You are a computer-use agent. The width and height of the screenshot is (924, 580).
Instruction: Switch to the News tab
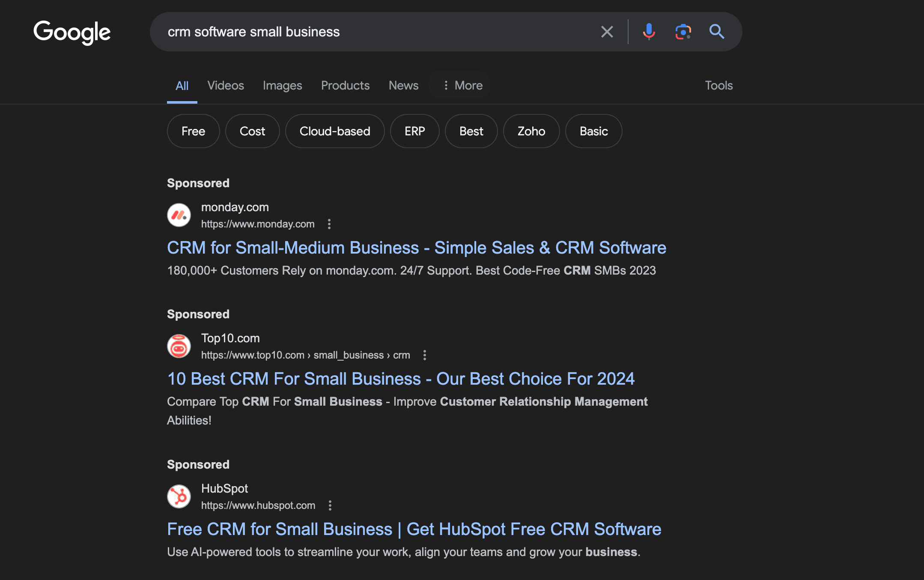click(403, 85)
